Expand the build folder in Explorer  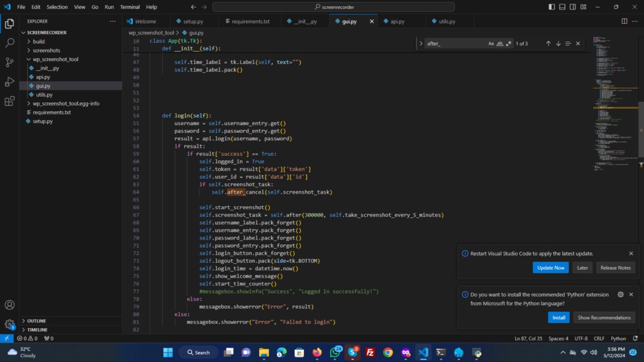[38, 41]
